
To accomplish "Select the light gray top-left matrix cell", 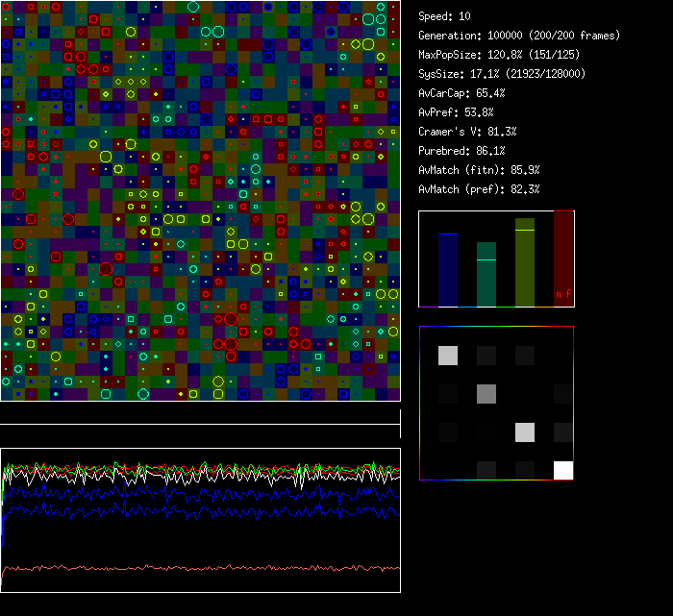I will 448,356.
